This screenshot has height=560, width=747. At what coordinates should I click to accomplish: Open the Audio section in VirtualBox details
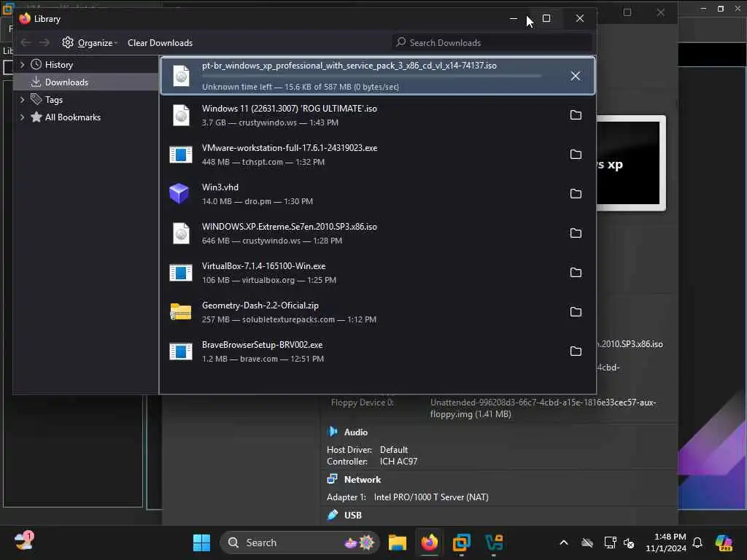tap(355, 432)
